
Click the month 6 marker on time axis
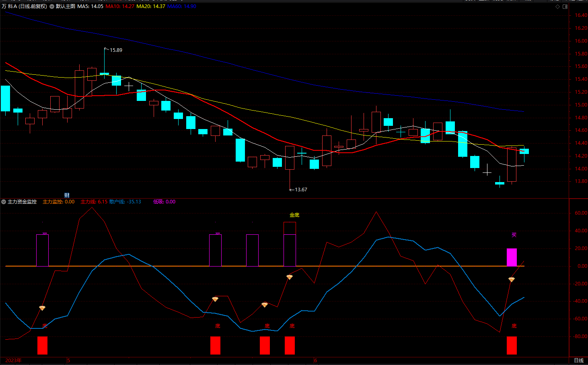[316, 361]
